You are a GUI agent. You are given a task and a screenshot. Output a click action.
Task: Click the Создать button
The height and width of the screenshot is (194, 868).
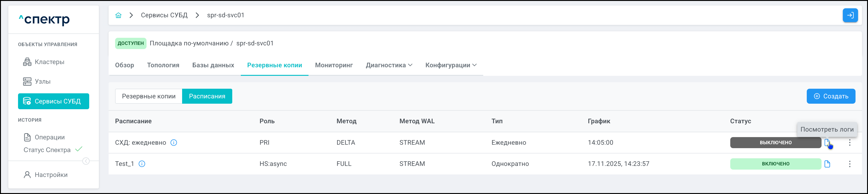pyautogui.click(x=831, y=96)
